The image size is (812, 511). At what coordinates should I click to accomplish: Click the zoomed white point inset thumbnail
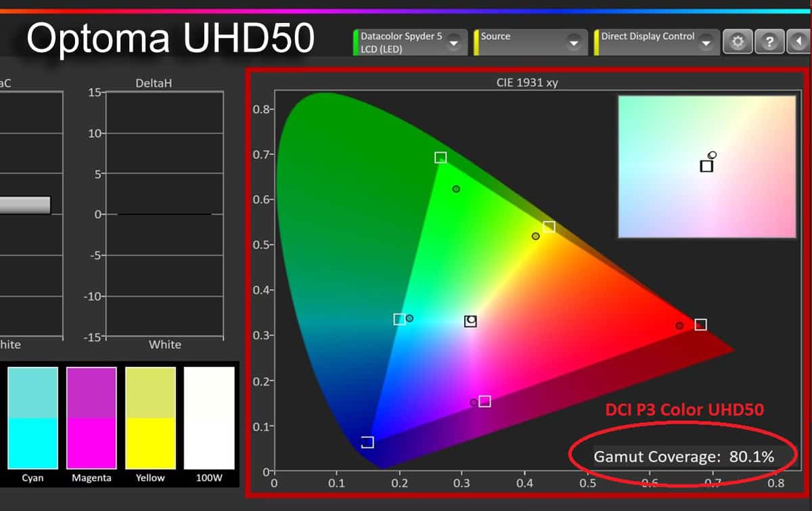[x=707, y=166]
